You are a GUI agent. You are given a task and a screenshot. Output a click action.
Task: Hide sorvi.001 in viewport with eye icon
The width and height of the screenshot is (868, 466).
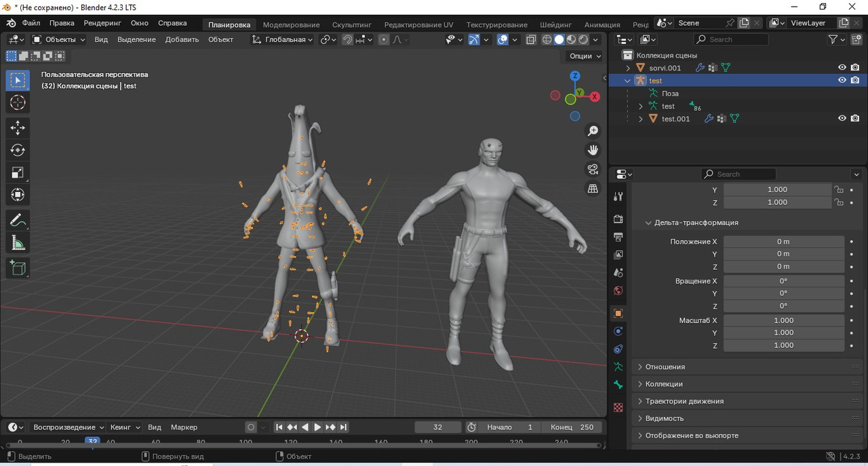click(842, 67)
